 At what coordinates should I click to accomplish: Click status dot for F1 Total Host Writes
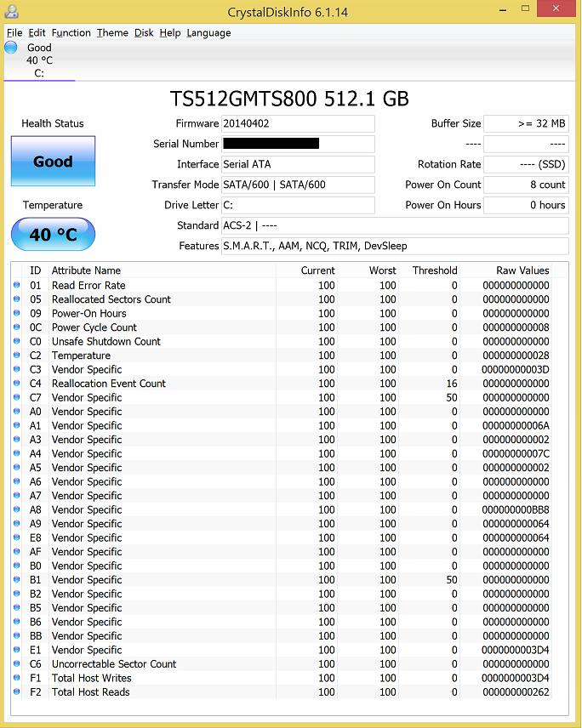point(17,678)
